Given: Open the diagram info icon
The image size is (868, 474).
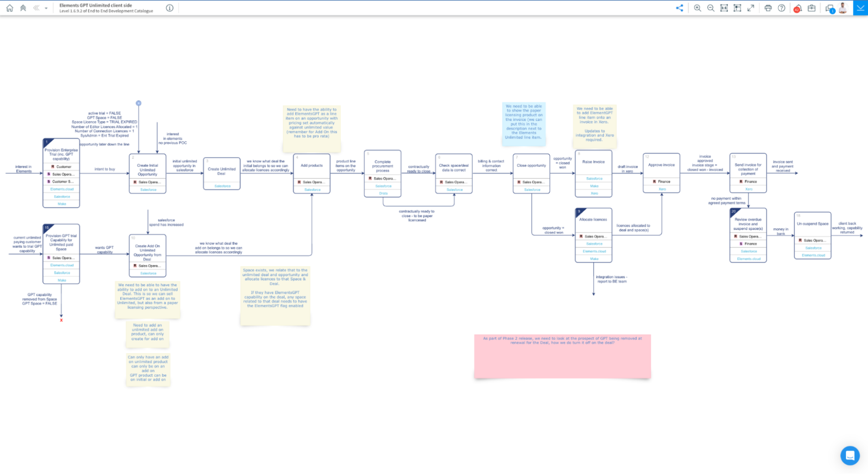Looking at the screenshot, I should click(x=170, y=8).
